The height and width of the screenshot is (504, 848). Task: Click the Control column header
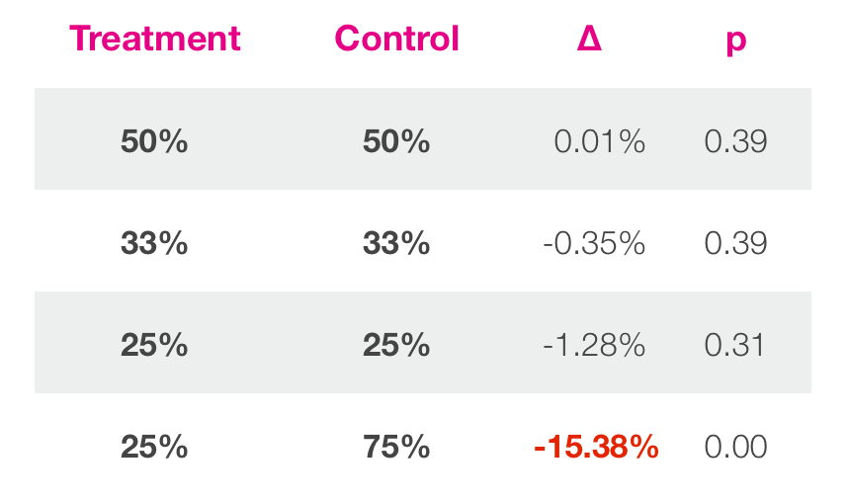coord(396,39)
